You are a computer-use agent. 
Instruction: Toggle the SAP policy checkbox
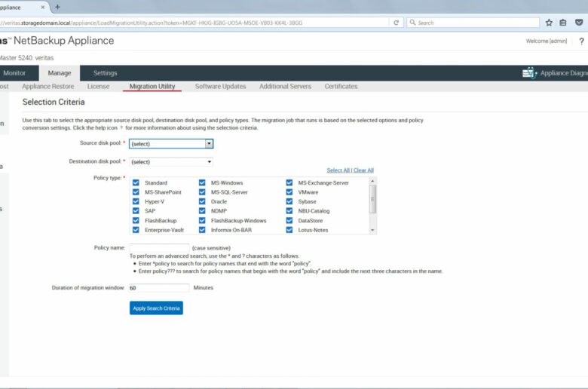point(136,211)
